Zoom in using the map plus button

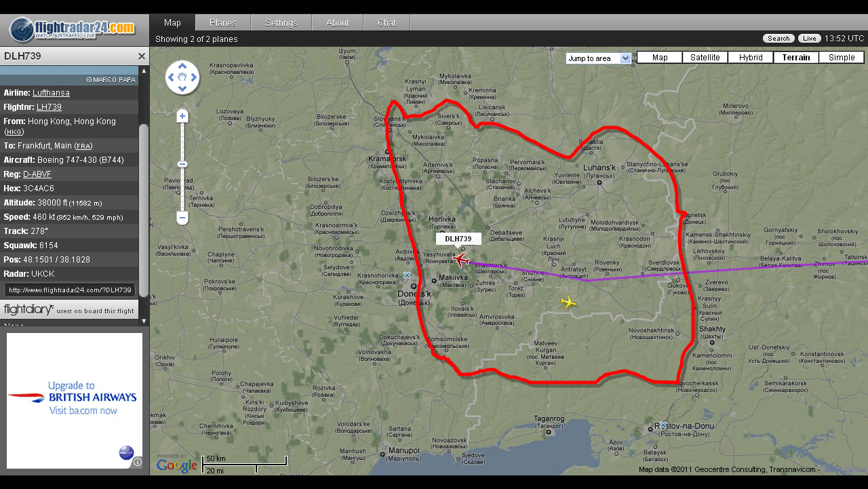coord(182,117)
